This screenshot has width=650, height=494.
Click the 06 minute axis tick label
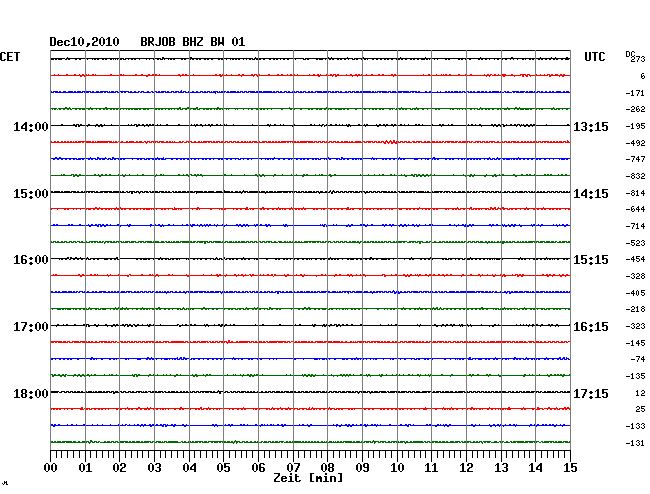[258, 467]
